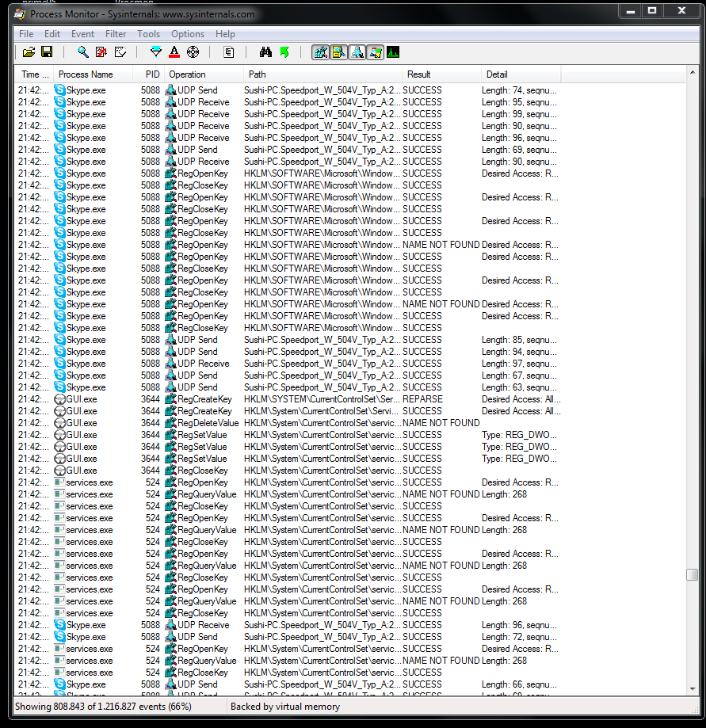Click the Save floppy disk icon
The image size is (706, 728).
pos(47,52)
